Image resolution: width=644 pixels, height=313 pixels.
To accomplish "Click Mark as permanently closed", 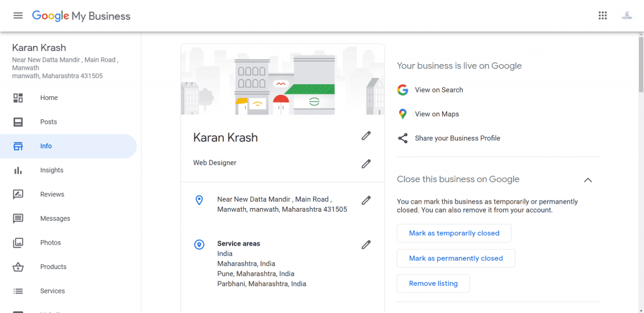I will tap(455, 258).
